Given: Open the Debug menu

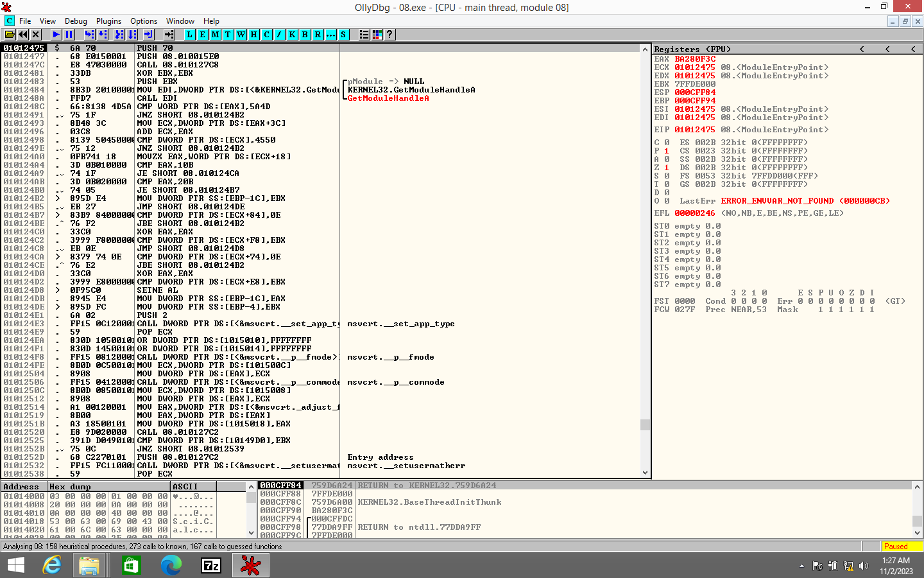Looking at the screenshot, I should pyautogui.click(x=76, y=21).
